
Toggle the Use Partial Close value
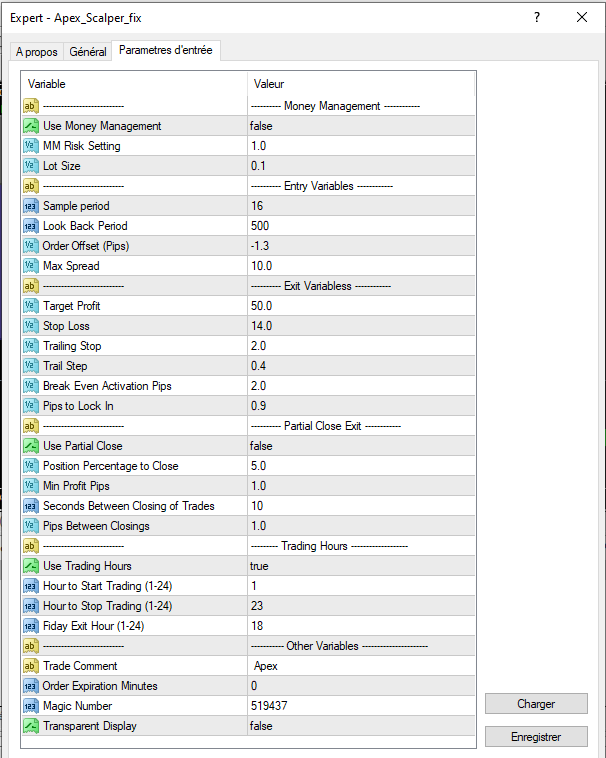pos(360,446)
